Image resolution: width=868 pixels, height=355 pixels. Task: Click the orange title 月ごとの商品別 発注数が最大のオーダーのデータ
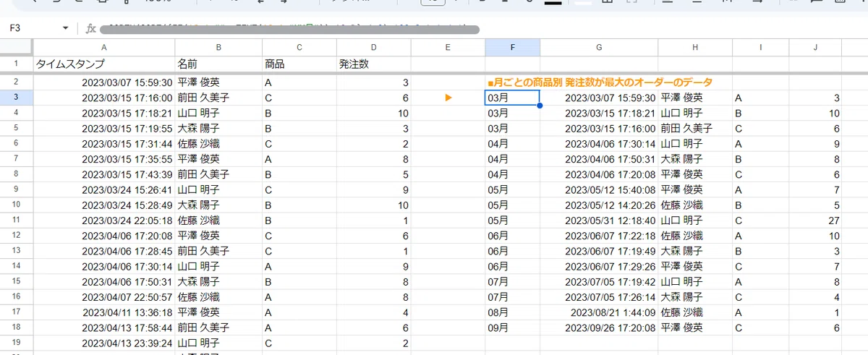(600, 82)
